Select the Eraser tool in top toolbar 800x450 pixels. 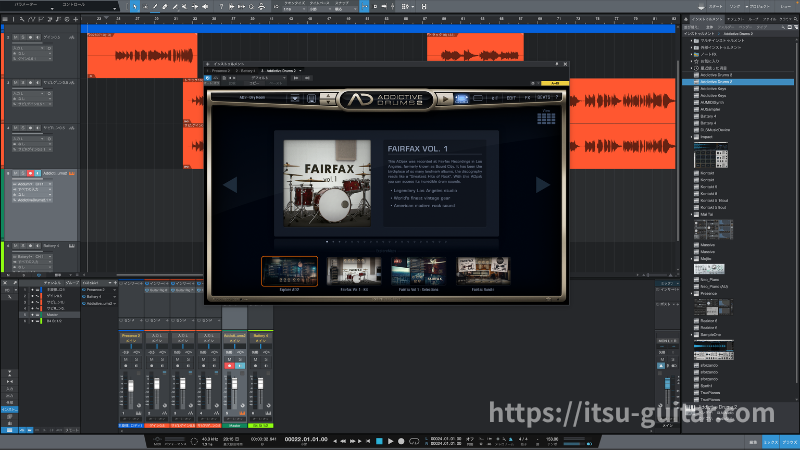pos(165,7)
